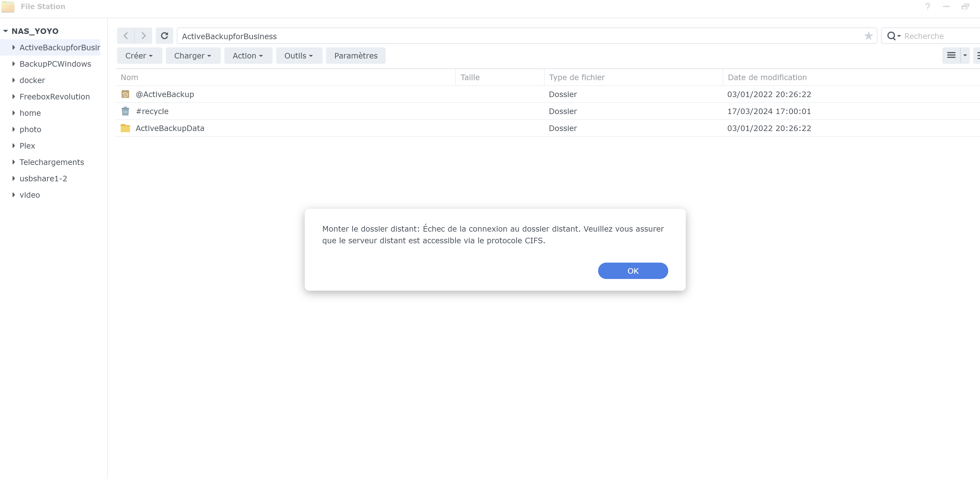Select video shared folder in sidebar
Image resolution: width=980 pixels, height=479 pixels.
(30, 194)
